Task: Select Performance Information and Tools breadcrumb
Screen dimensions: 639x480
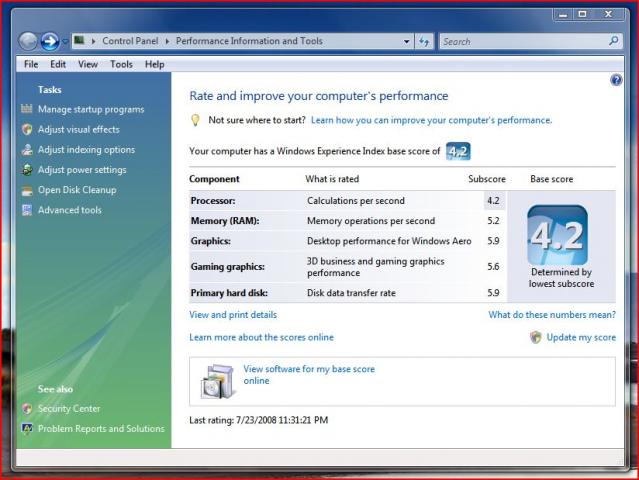Action: pyautogui.click(x=249, y=41)
